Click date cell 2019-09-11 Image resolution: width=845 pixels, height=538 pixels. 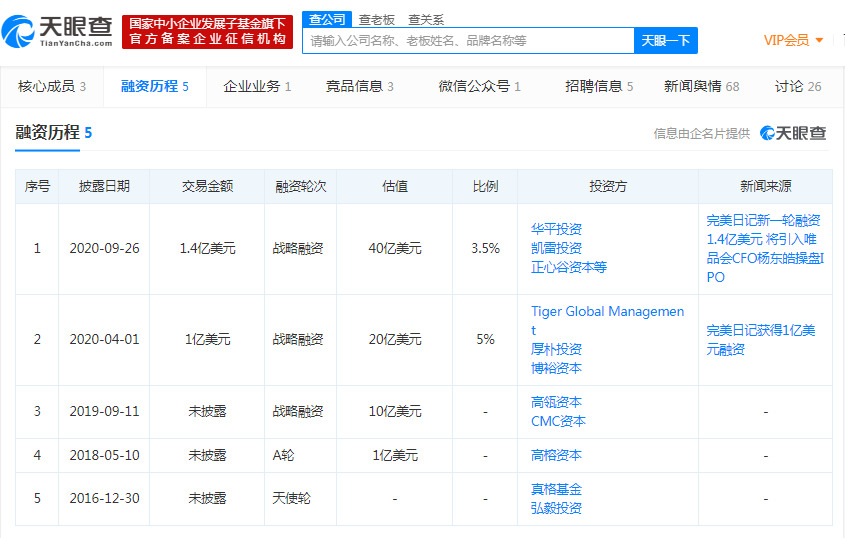click(105, 411)
